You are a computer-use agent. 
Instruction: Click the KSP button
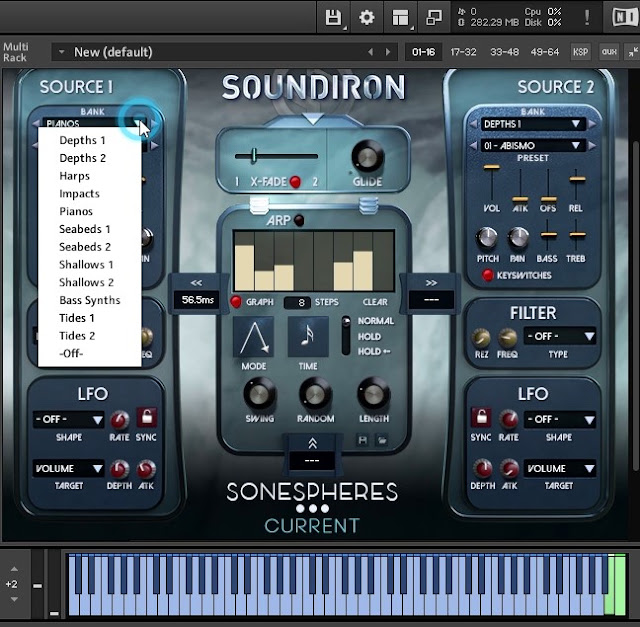pyautogui.click(x=580, y=52)
